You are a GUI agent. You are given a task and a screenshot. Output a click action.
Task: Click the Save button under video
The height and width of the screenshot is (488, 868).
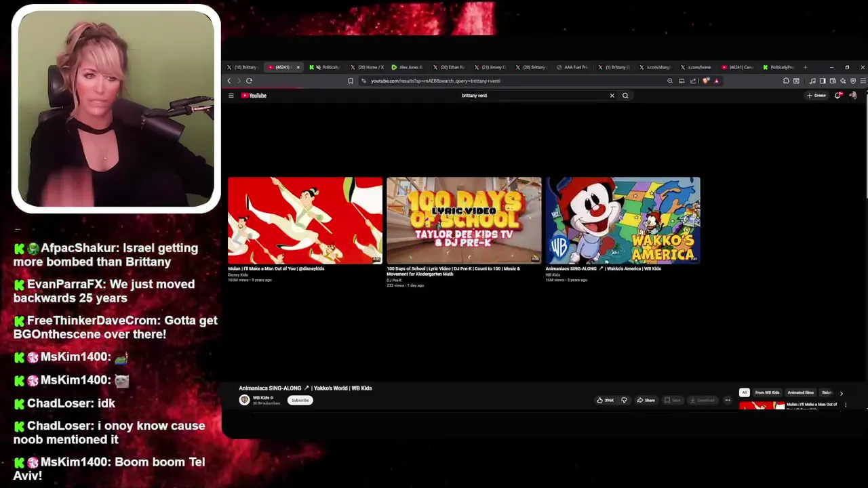click(x=673, y=400)
